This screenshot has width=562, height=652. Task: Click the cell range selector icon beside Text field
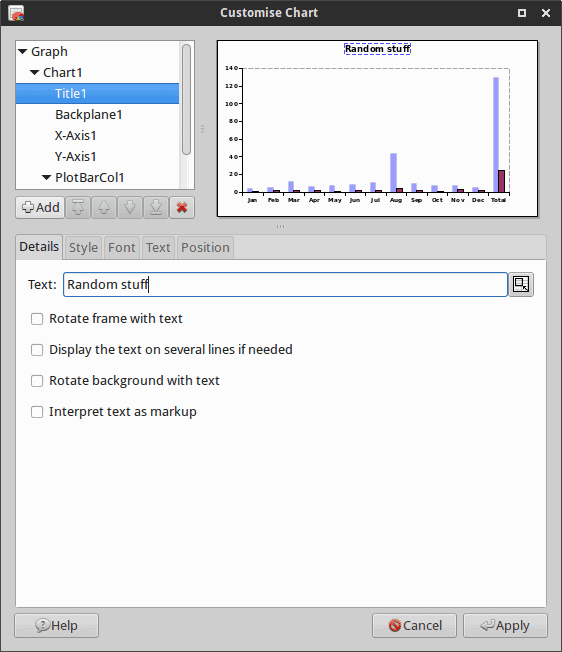[521, 284]
